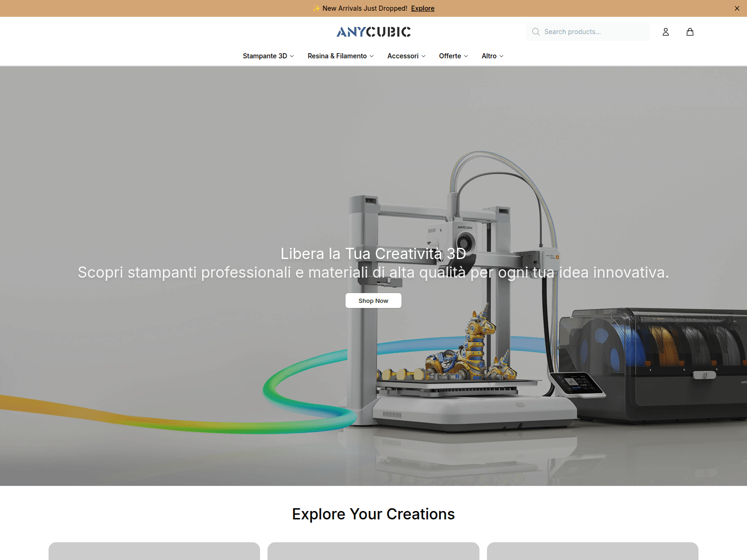Open the first creations card thumbnail

(x=154, y=551)
